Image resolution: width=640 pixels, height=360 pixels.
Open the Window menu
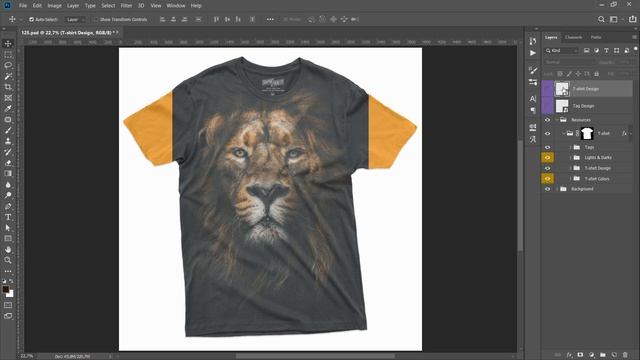(x=176, y=6)
